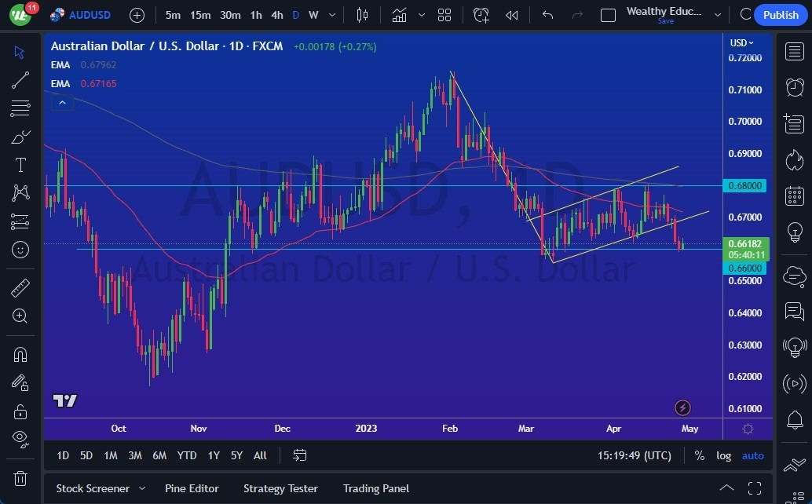Enable auto scale mode

[752, 455]
